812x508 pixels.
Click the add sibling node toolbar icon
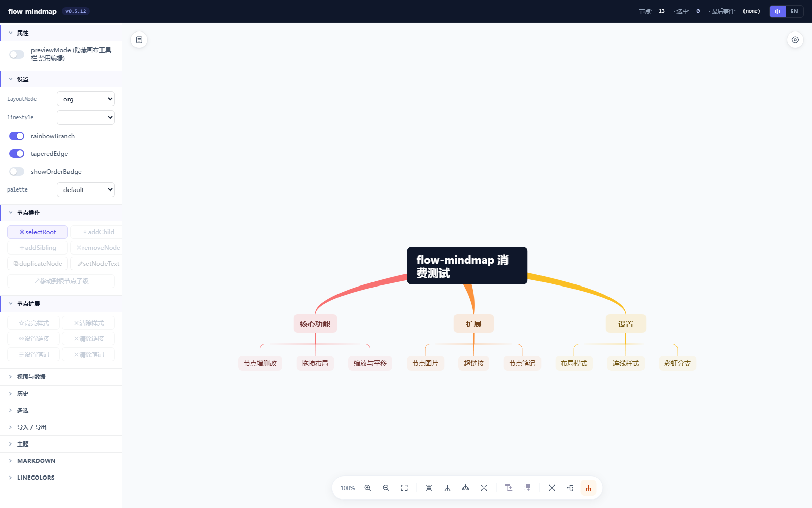[527, 488]
